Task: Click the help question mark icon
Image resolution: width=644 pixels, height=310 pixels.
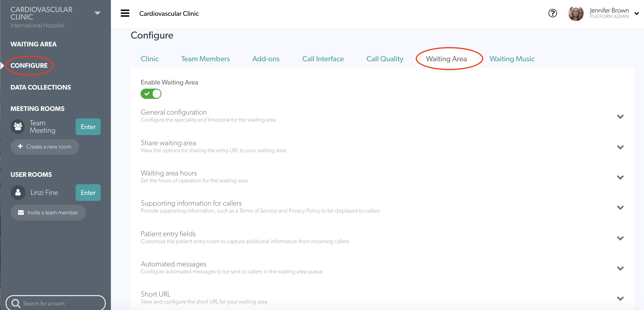Action: point(553,13)
